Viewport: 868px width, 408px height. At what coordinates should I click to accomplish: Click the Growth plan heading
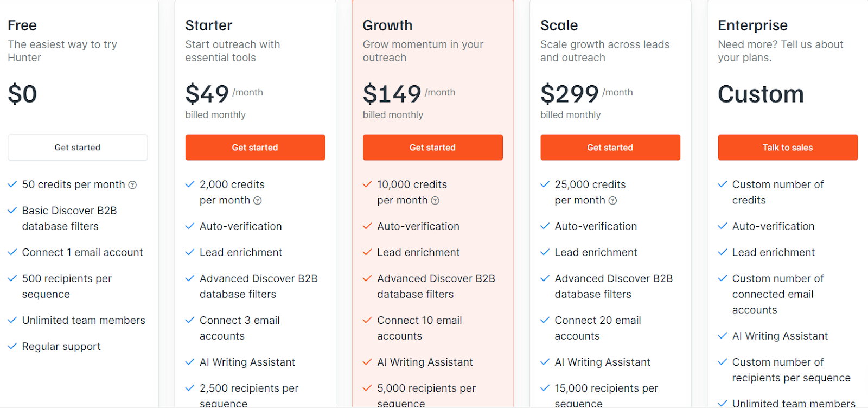click(387, 25)
